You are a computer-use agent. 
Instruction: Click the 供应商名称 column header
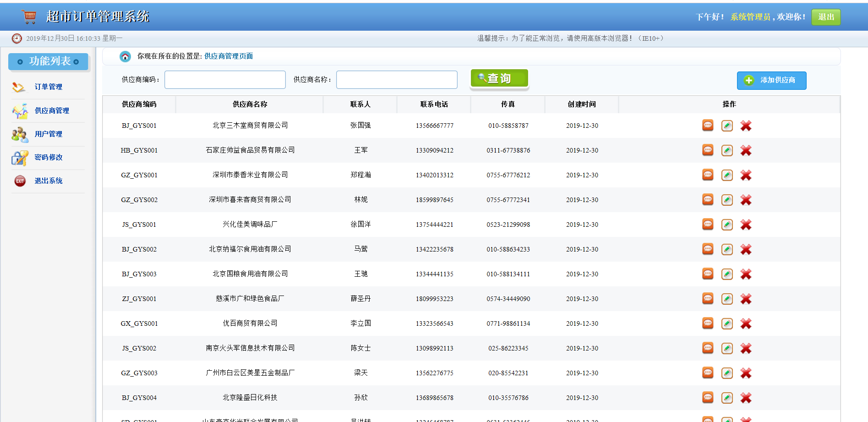click(250, 104)
